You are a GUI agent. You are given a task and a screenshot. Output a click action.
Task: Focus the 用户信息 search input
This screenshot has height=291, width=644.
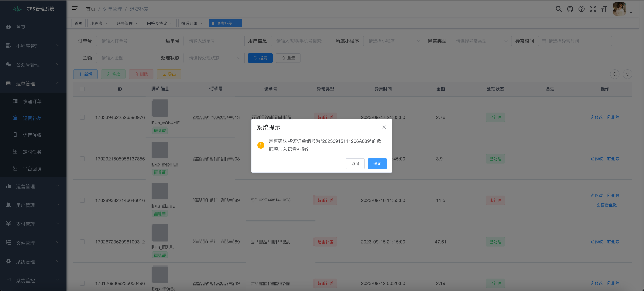(x=302, y=41)
